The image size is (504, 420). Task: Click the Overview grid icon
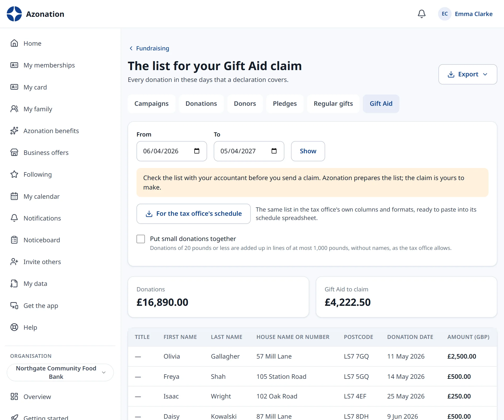(x=14, y=397)
